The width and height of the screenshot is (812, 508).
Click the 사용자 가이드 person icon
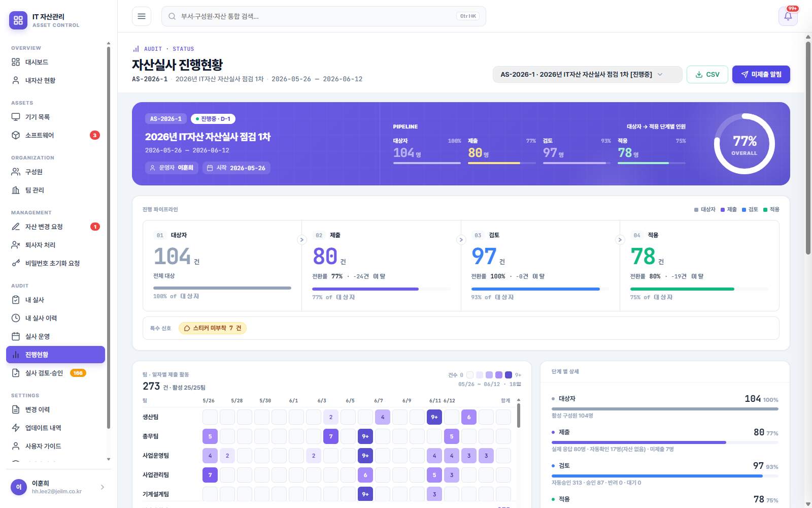click(16, 446)
